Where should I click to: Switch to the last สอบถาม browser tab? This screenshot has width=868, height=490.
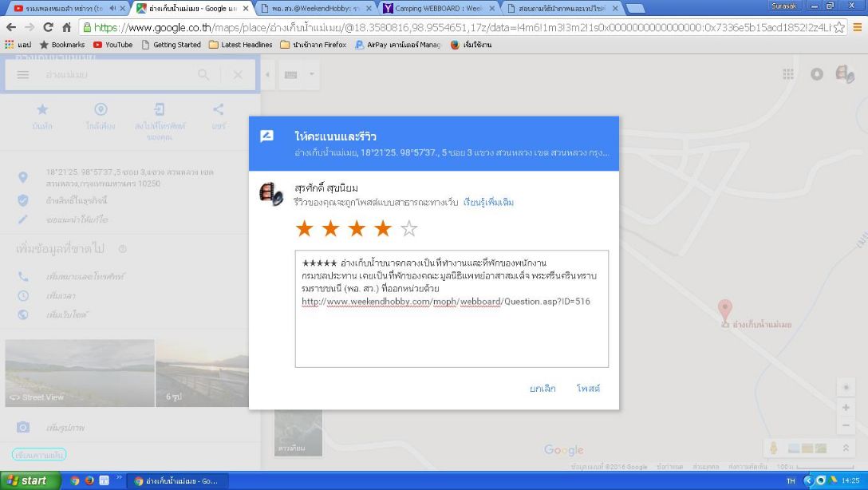coord(562,8)
